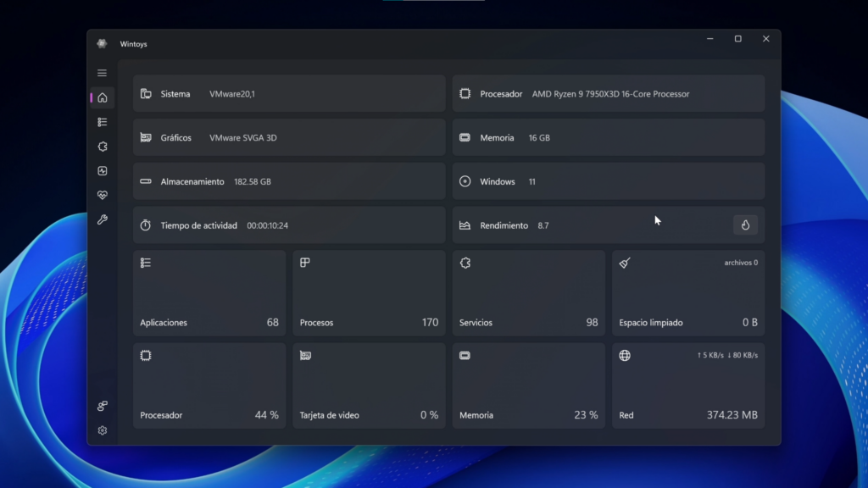
Task: Click the sidebar icon just above Settings
Action: (x=102, y=406)
